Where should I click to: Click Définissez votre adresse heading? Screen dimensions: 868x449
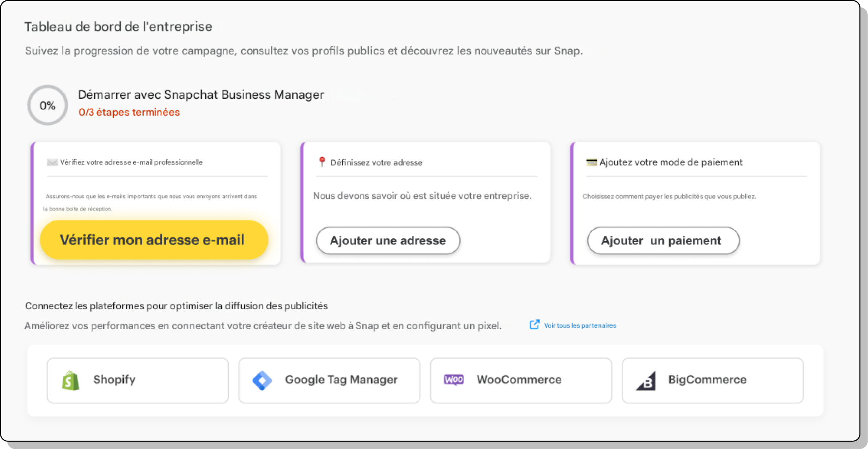click(x=376, y=162)
